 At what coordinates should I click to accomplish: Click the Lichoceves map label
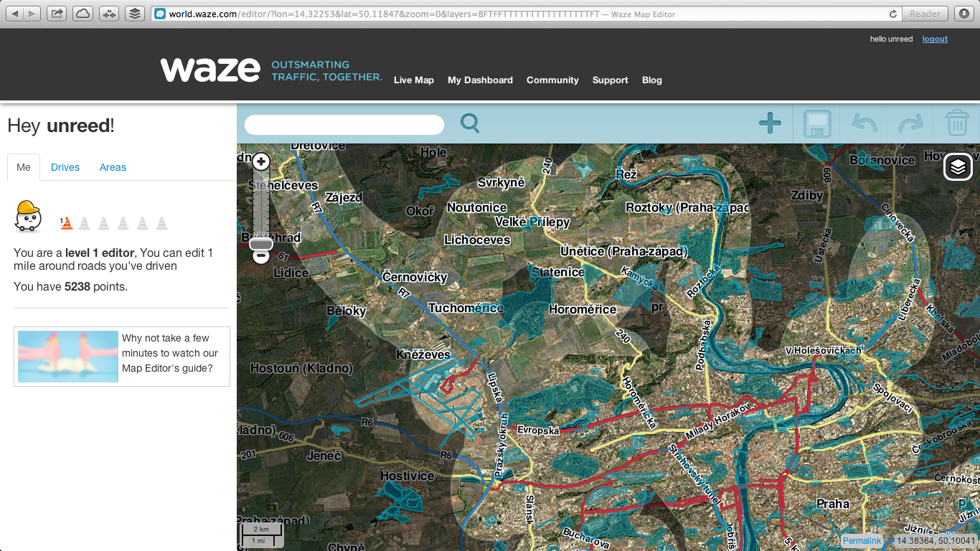[477, 240]
